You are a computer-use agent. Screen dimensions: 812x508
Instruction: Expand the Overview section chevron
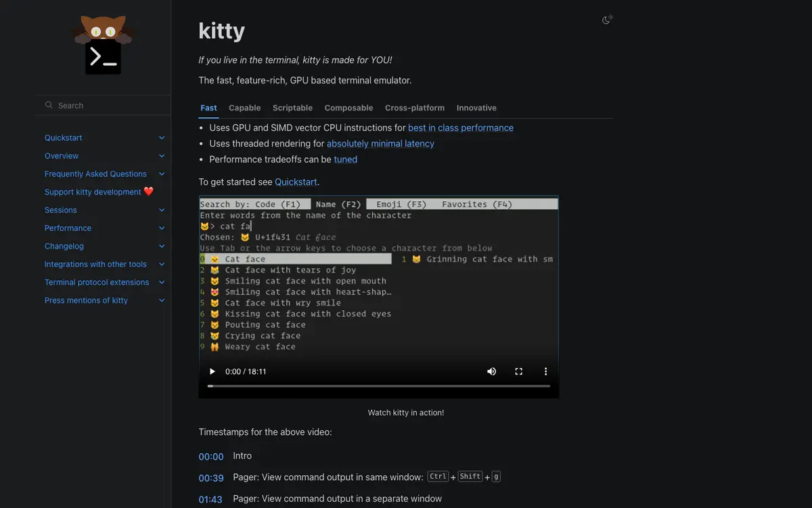tap(162, 156)
